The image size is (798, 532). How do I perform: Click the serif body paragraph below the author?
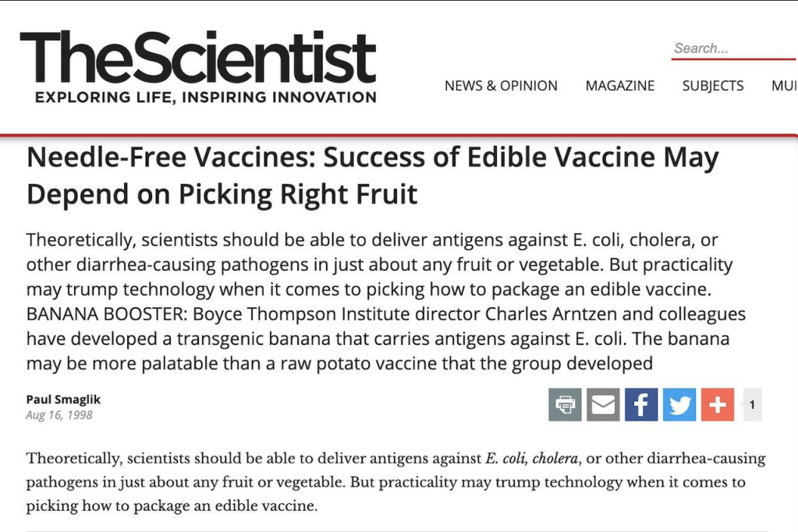395,481
